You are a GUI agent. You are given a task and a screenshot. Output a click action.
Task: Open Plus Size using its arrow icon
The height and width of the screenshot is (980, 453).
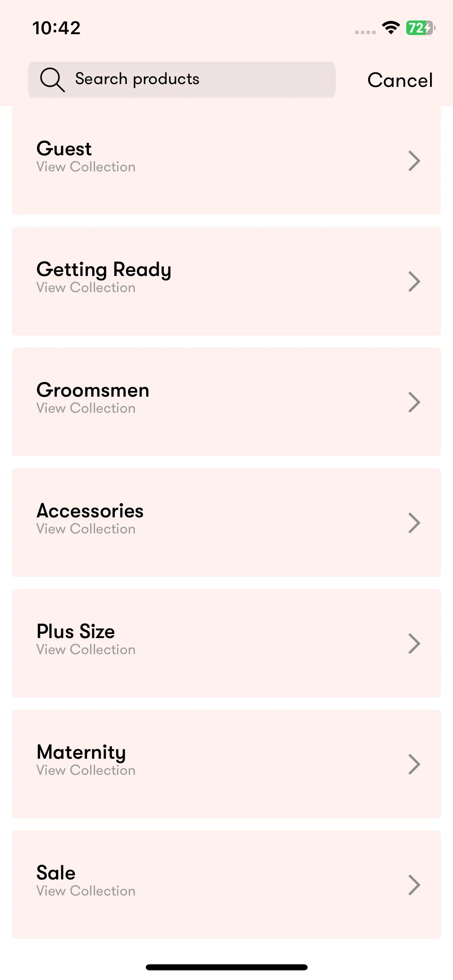tap(414, 643)
